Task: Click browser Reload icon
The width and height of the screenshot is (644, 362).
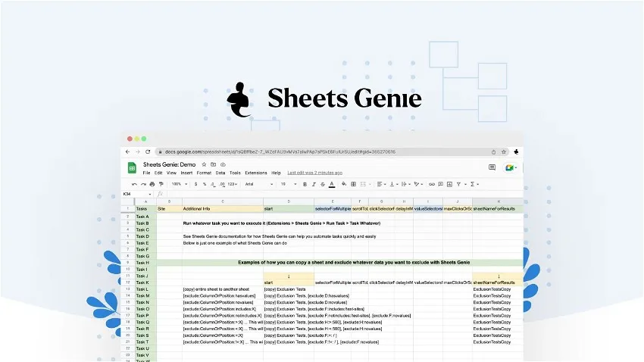Action: pos(148,152)
